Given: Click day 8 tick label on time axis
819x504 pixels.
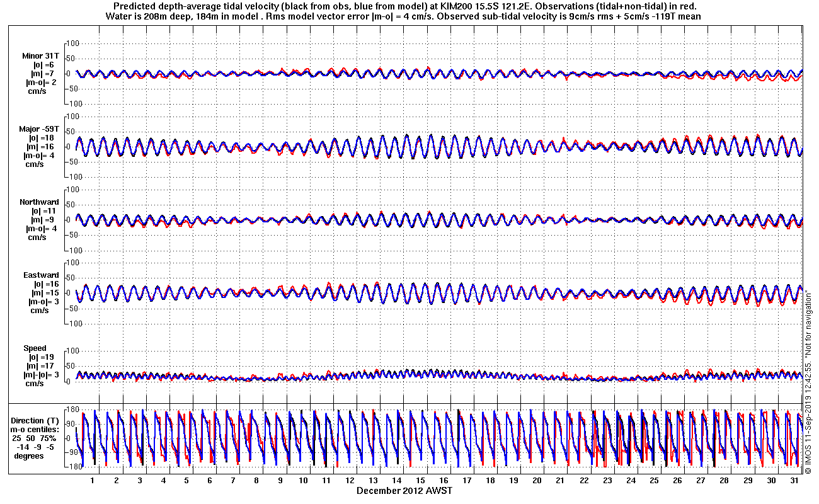Looking at the screenshot, I should (256, 480).
